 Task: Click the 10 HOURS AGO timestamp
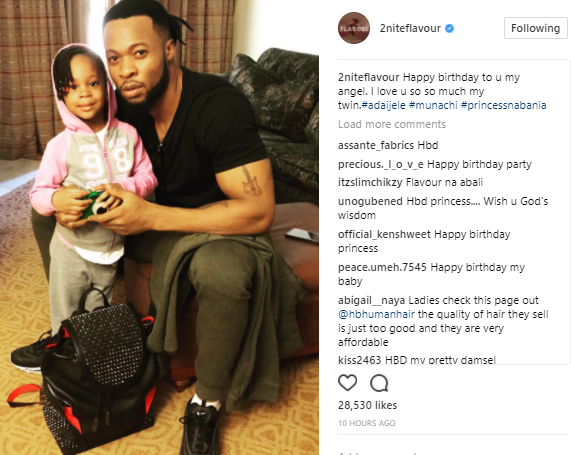[367, 423]
